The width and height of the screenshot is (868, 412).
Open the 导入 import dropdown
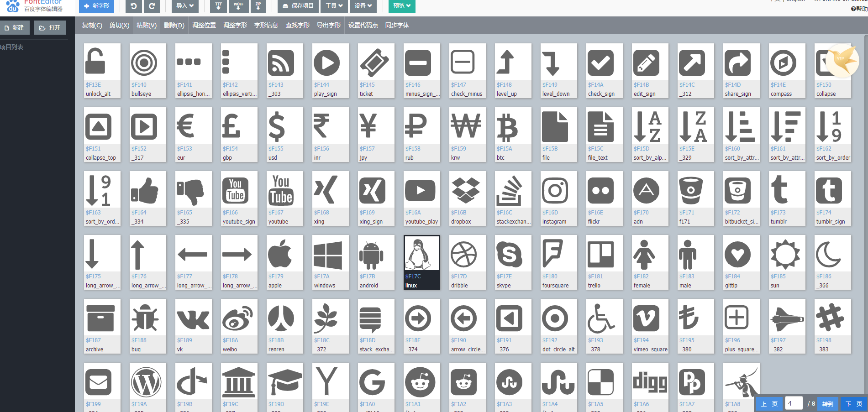(184, 6)
